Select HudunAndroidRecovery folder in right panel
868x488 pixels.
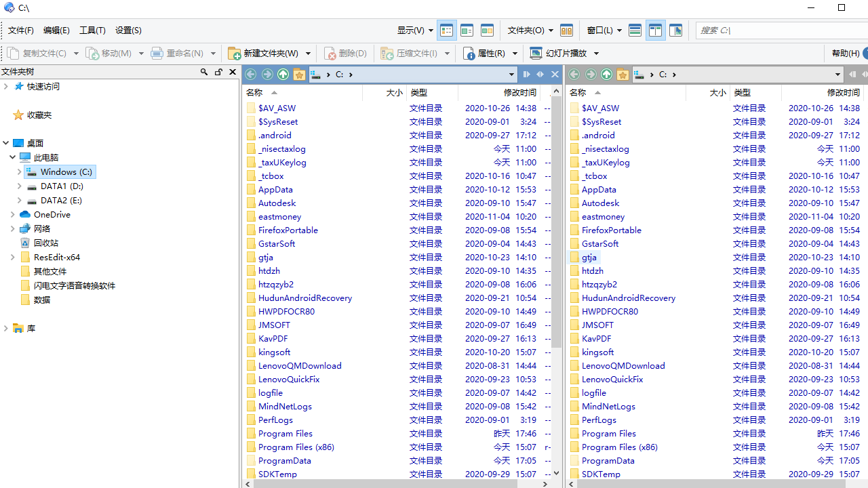629,298
